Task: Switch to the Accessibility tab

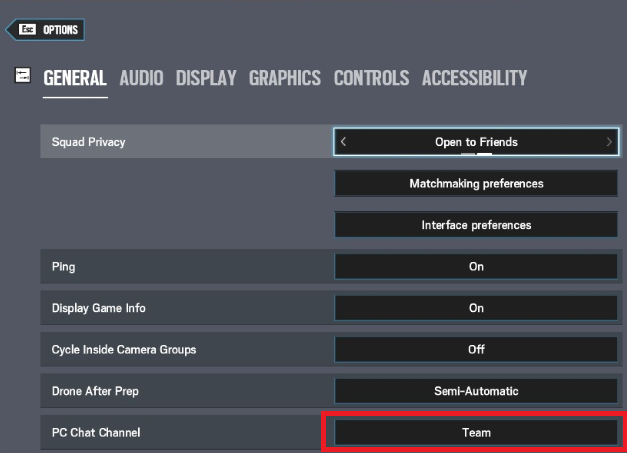Action: point(474,78)
